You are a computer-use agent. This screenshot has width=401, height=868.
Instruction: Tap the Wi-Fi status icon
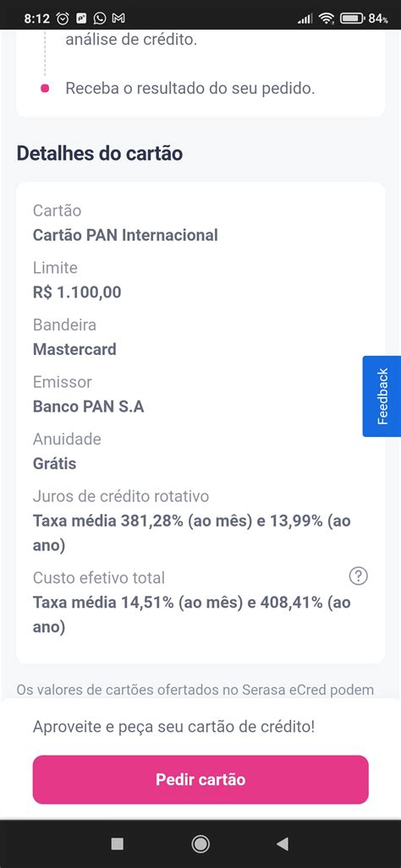coord(327,19)
